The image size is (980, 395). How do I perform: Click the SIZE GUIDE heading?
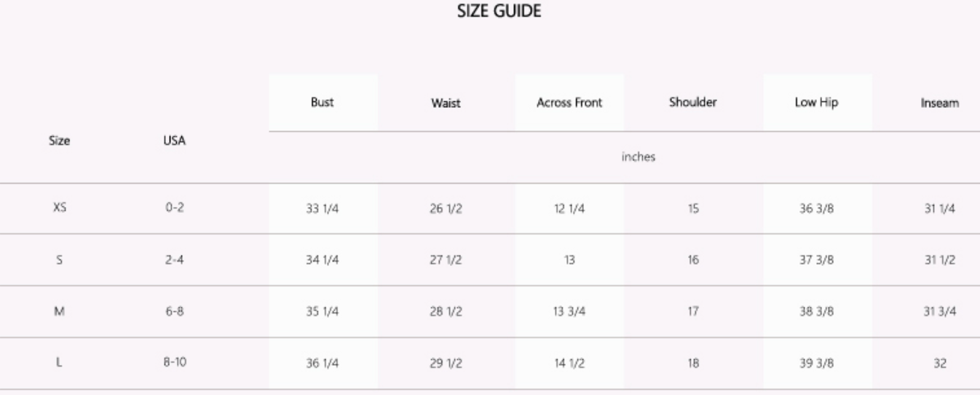[498, 11]
